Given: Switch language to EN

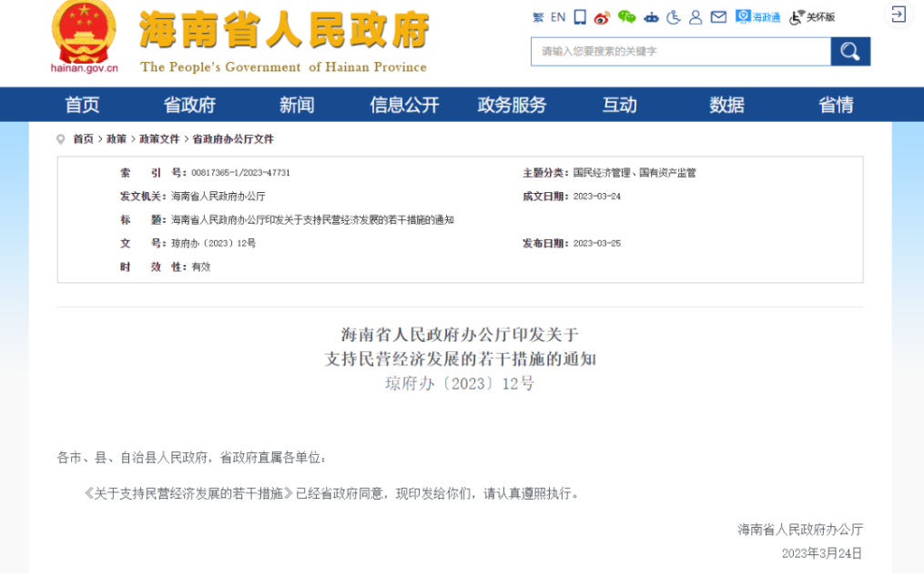Looking at the screenshot, I should point(558,17).
